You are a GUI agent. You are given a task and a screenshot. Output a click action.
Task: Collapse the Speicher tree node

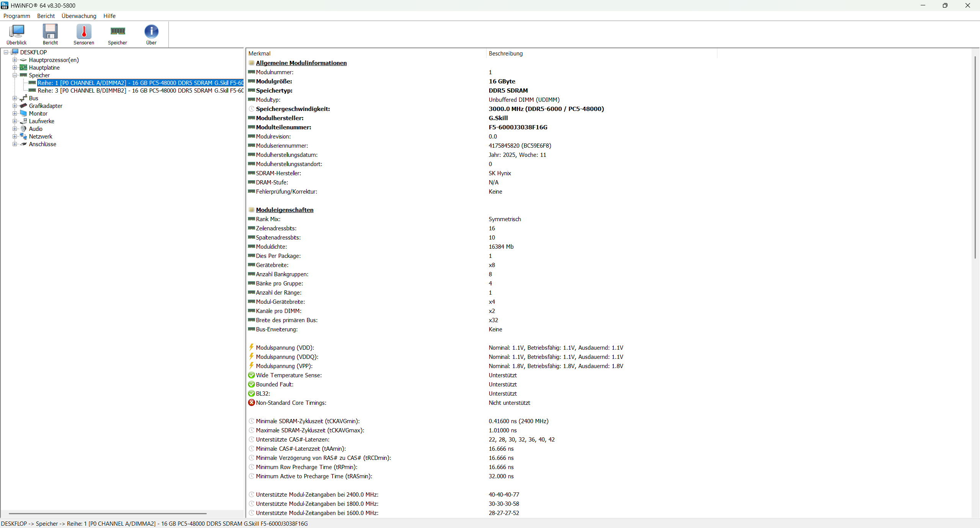tap(15, 75)
